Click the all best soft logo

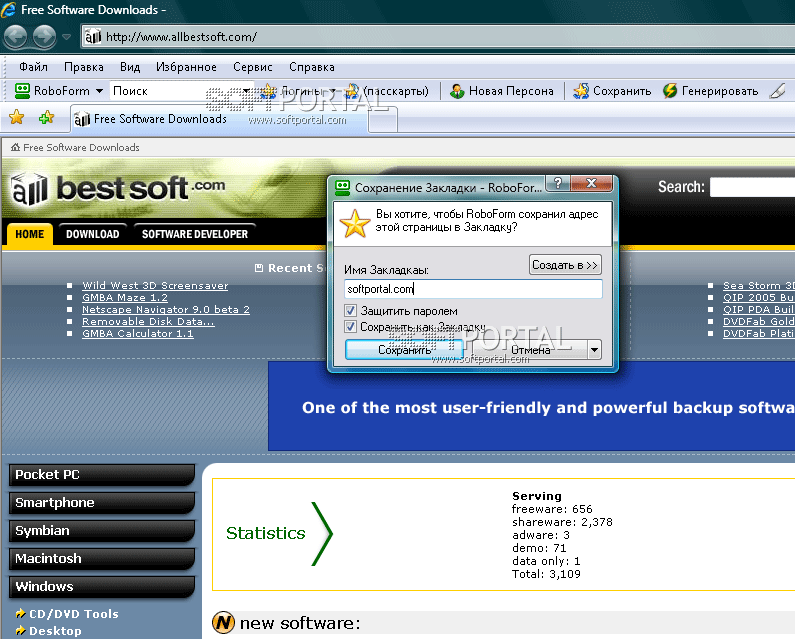coord(118,189)
